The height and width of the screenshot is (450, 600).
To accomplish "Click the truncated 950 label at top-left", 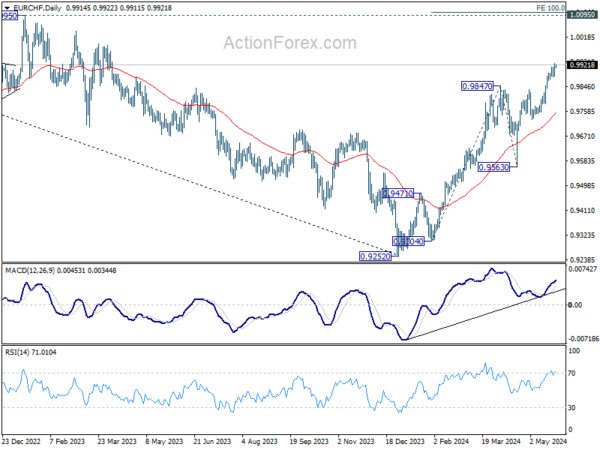I will point(10,16).
